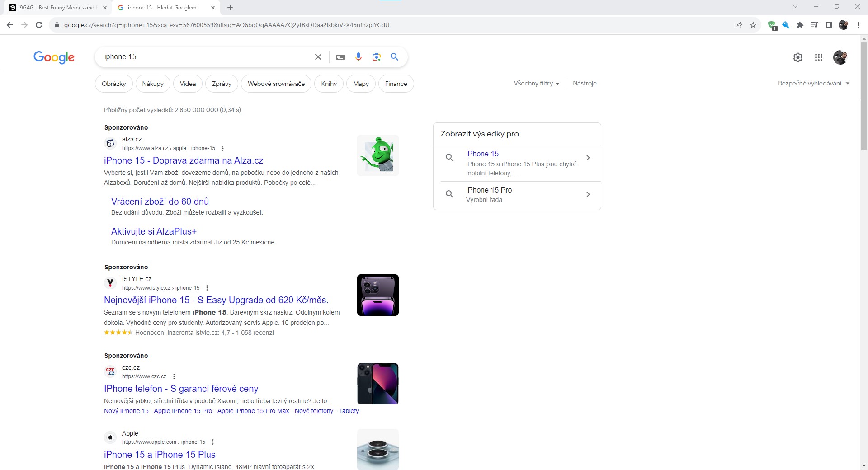Click the green shield extension icon

[x=772, y=25]
